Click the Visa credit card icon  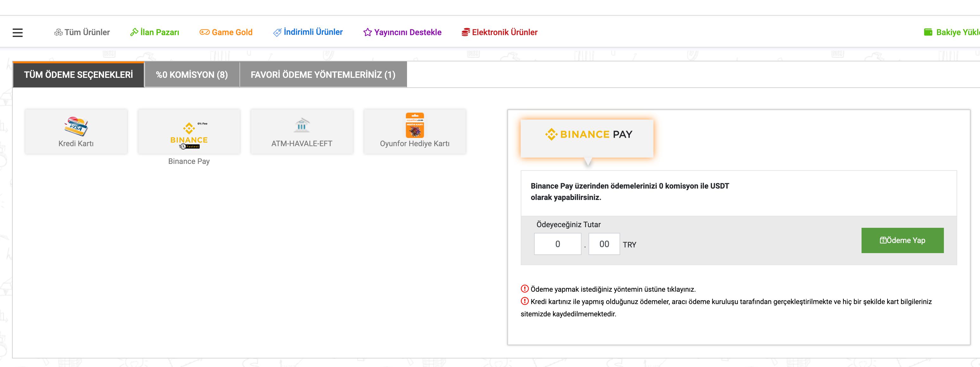tap(76, 126)
